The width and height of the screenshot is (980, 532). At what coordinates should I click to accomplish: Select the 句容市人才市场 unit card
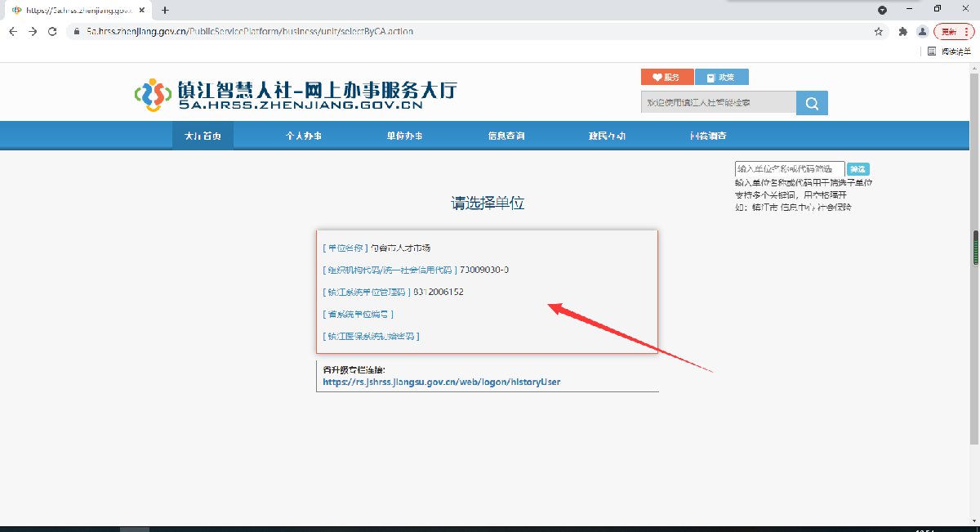pos(487,291)
